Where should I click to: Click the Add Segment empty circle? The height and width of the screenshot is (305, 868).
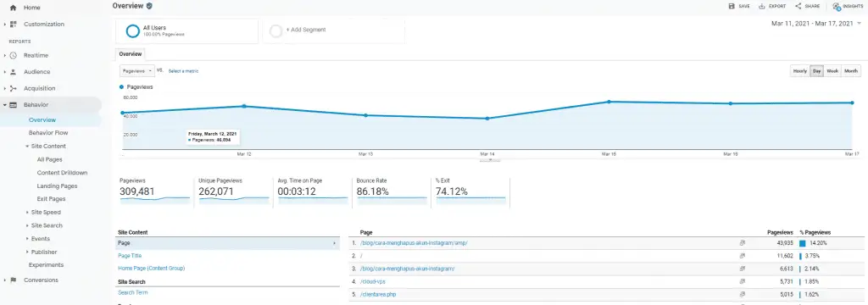275,31
